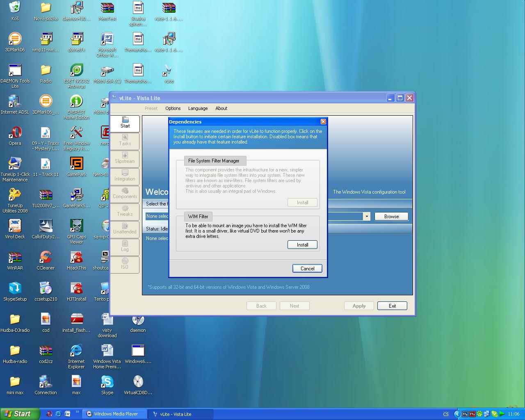
Task: Open the Log section in vLite sidebar
Action: coord(125,247)
